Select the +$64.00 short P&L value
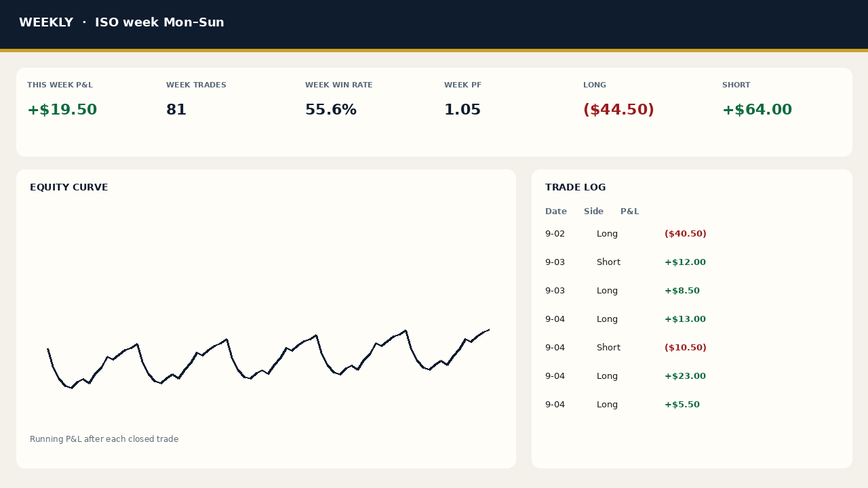868x488 pixels. click(x=757, y=110)
